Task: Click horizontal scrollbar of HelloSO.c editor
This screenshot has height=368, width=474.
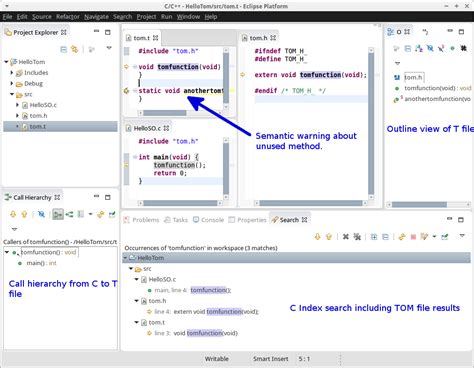Action: 180,203
